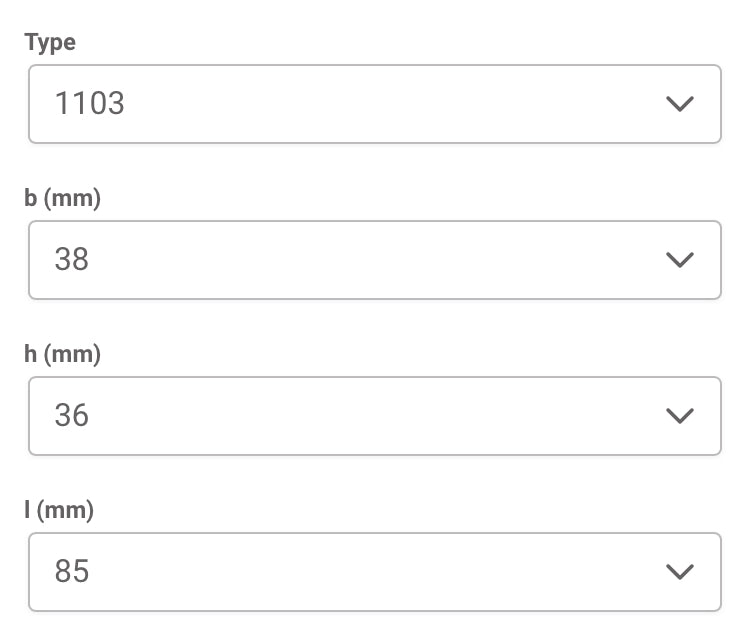The width and height of the screenshot is (750, 627).
Task: Click the 36 height value text
Action: [72, 416]
